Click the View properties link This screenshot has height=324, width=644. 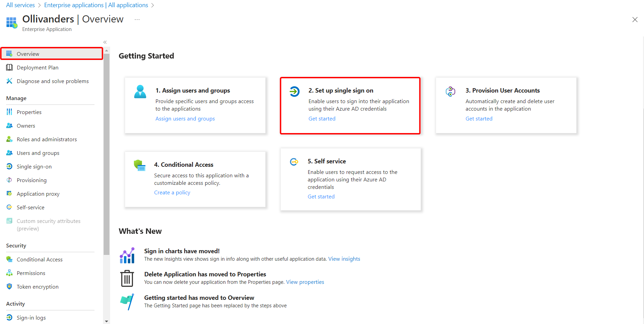[305, 282]
